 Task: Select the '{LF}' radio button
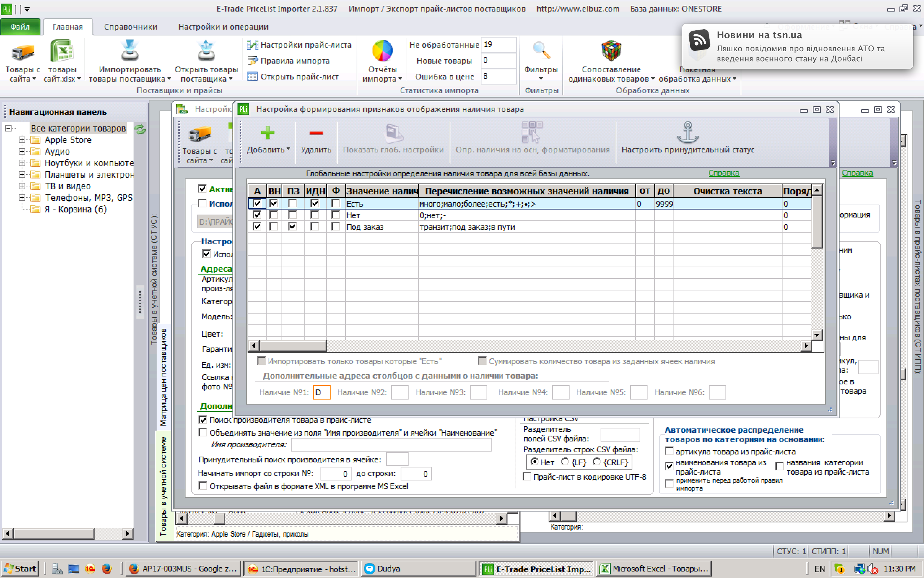coord(565,462)
